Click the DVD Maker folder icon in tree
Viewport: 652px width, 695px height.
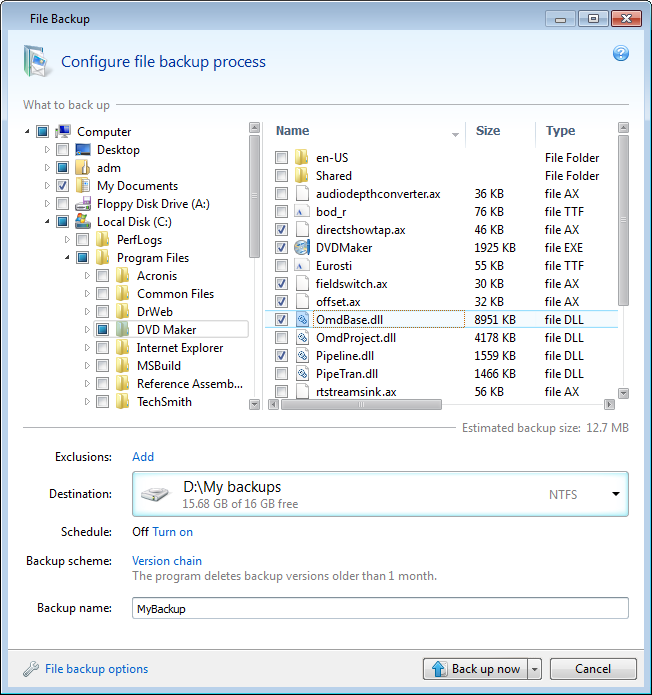[123, 329]
